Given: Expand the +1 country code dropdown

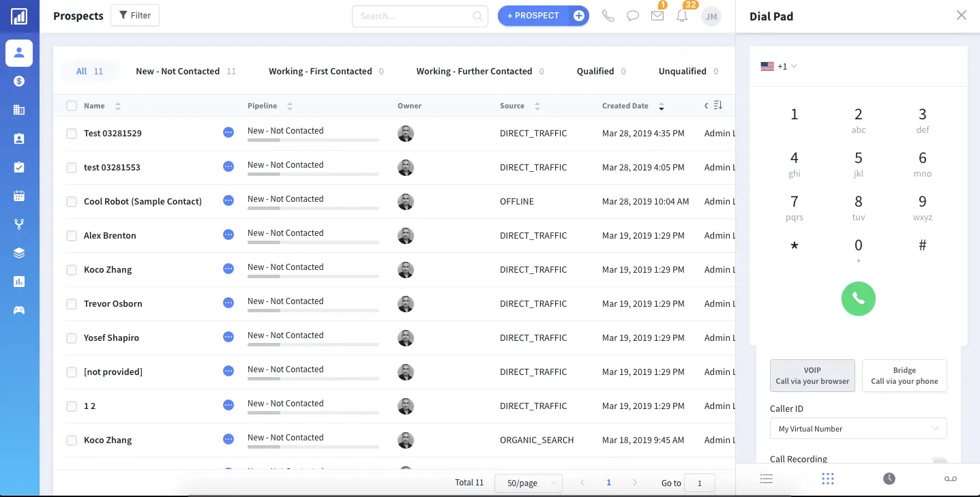Looking at the screenshot, I should coord(779,66).
